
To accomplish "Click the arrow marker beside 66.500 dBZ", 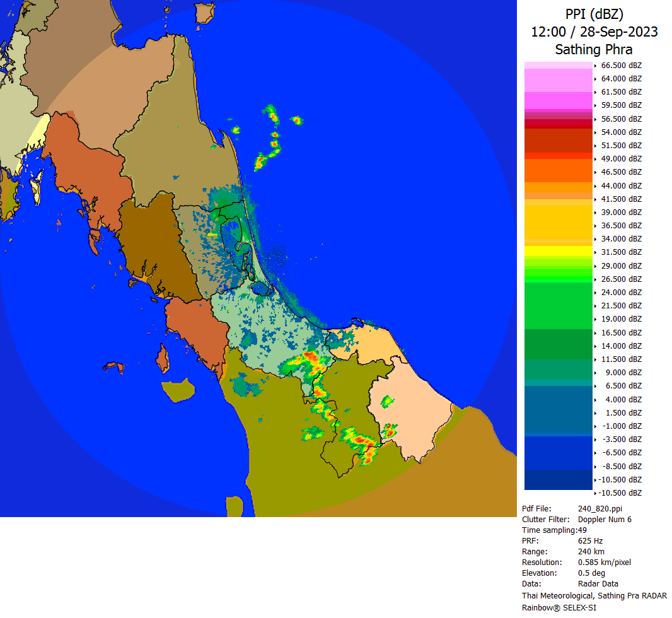I will coord(596,66).
